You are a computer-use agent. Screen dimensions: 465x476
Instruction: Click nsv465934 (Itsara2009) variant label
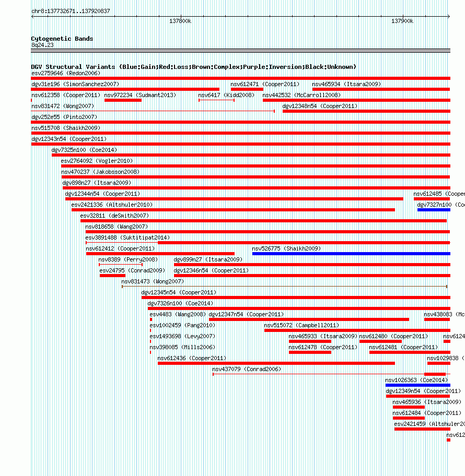coord(346,84)
